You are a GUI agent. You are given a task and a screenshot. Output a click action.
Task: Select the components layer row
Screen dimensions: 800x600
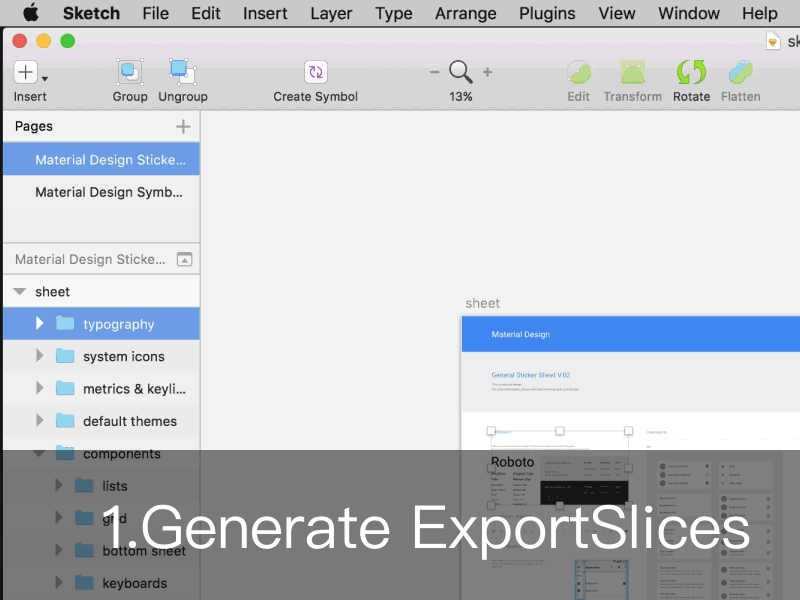[x=101, y=453]
